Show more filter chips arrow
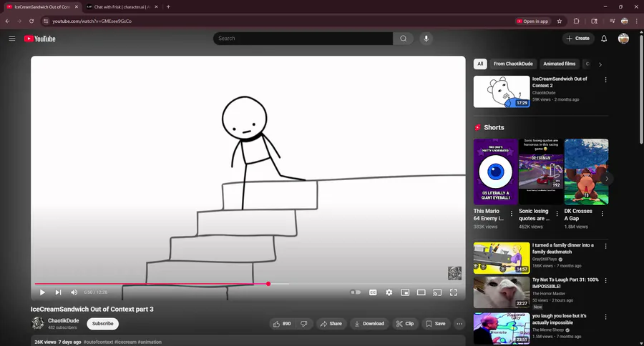644x346 pixels. [600, 64]
